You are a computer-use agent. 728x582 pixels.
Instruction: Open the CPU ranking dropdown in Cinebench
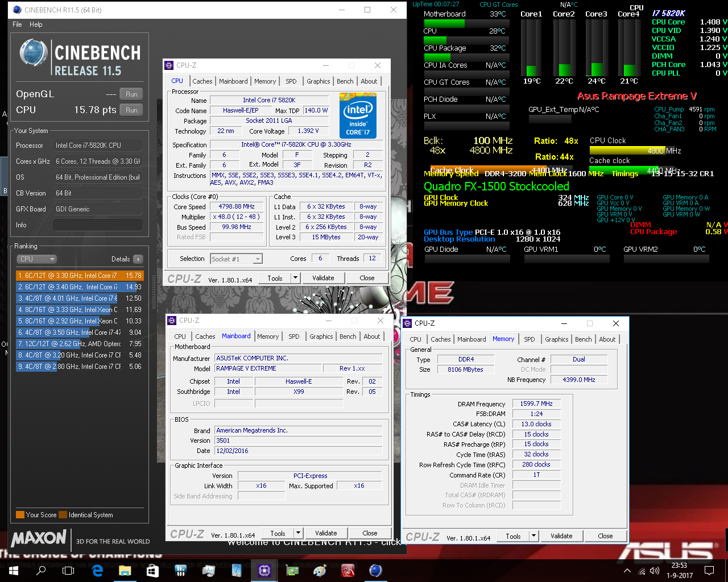point(37,259)
